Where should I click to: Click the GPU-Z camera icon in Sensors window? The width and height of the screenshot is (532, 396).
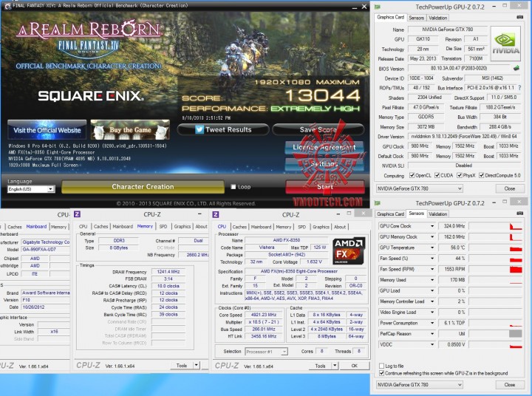519,214
